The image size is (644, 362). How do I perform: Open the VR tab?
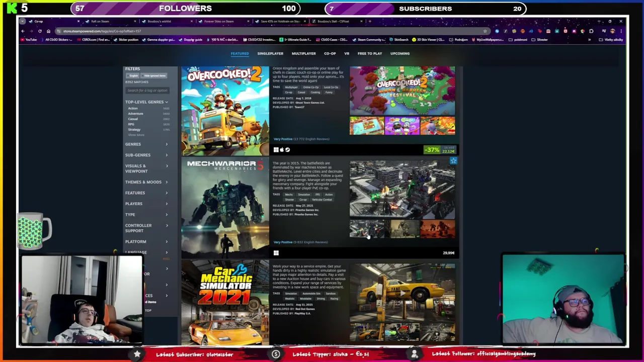(347, 53)
